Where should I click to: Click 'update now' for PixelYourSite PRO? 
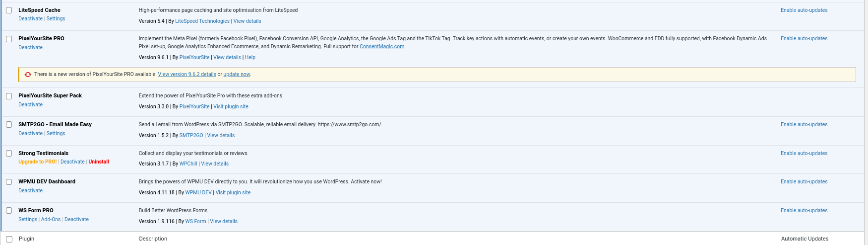point(237,75)
